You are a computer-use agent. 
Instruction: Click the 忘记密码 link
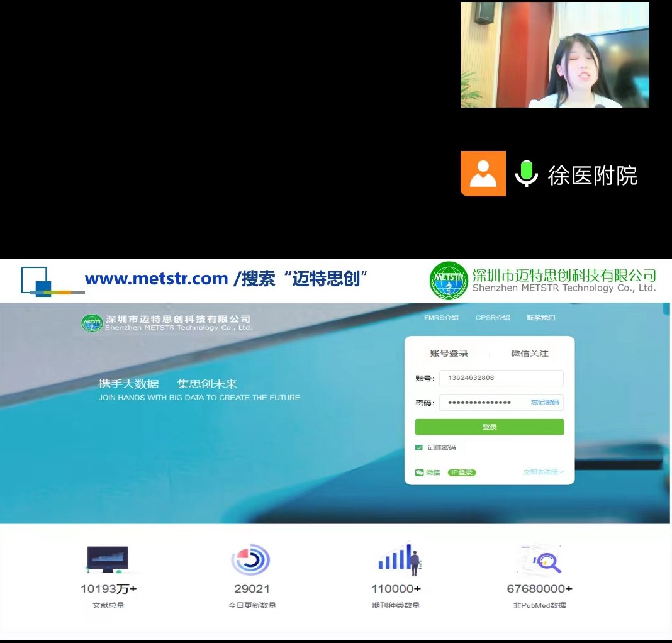pos(544,403)
